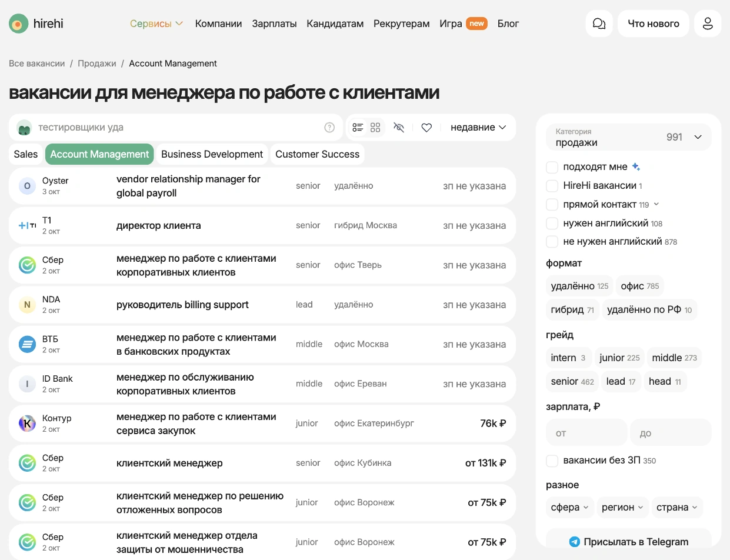Image resolution: width=730 pixels, height=560 pixels.
Task: Click the salary до input field
Action: click(671, 433)
